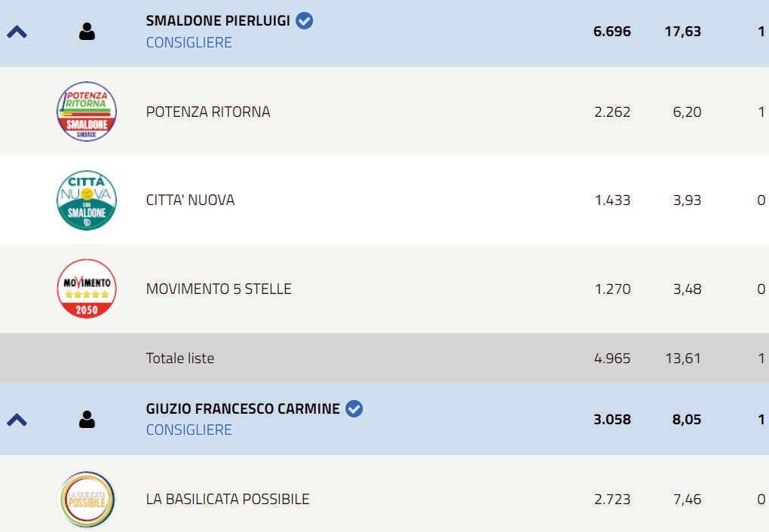Select the Giuzio Francesco Carmine candidate name

(x=243, y=408)
